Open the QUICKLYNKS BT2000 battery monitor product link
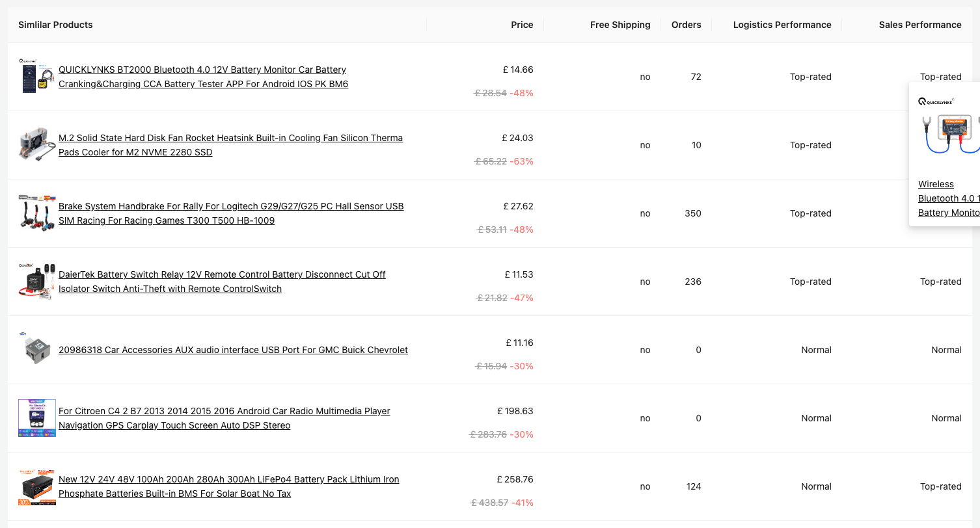This screenshot has height=528, width=980. pos(203,77)
